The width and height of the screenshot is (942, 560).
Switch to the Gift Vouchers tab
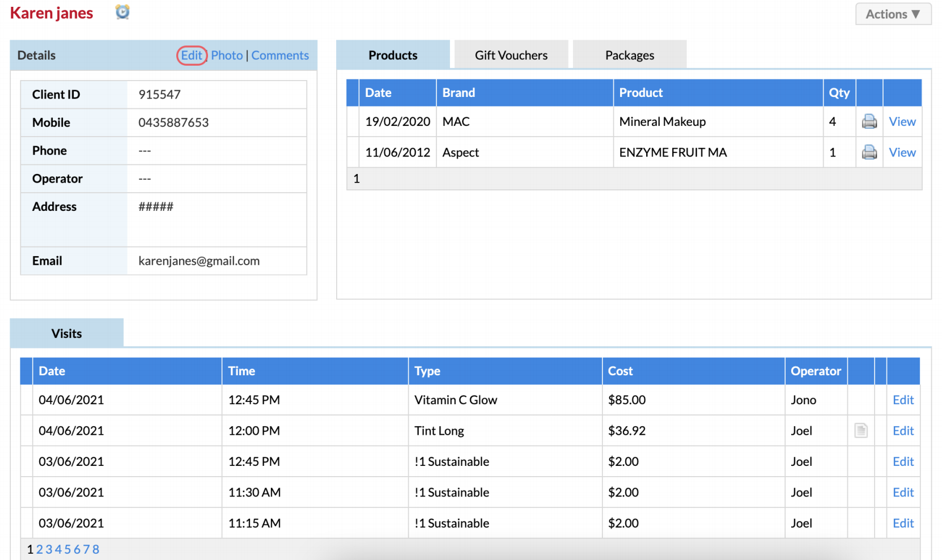[x=511, y=54]
